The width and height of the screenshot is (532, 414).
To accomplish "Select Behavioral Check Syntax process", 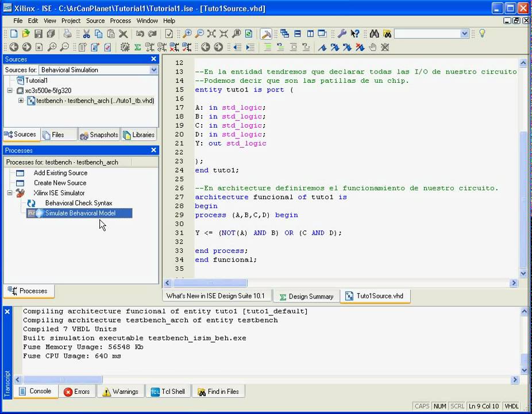I will [79, 203].
